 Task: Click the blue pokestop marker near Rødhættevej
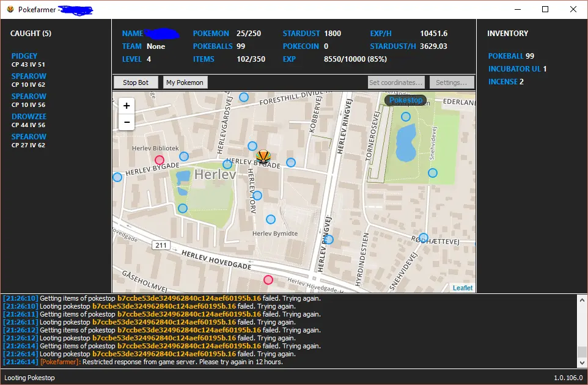[x=424, y=238]
